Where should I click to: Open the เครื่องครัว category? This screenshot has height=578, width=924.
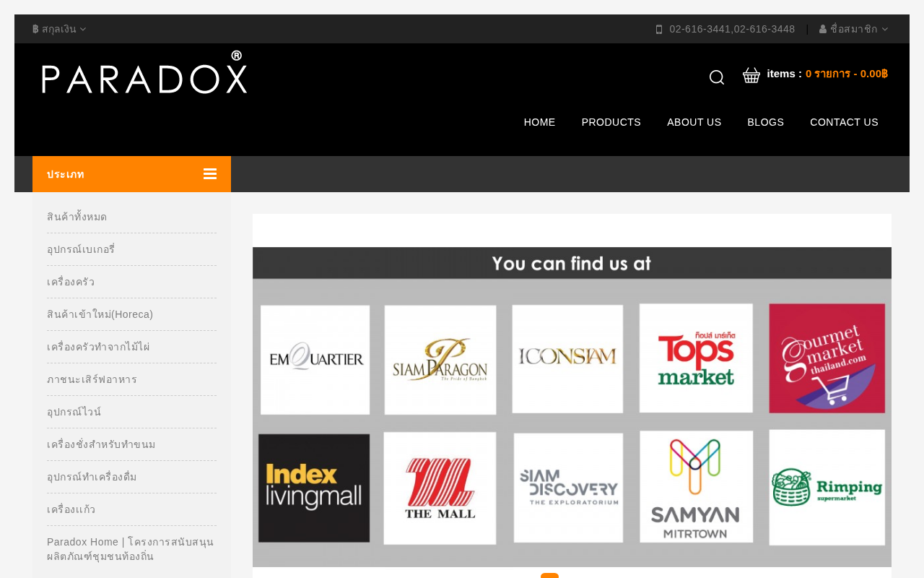[71, 282]
